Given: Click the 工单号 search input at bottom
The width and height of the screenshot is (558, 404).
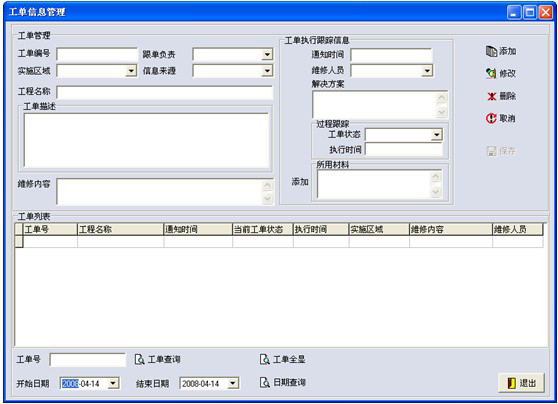Looking at the screenshot, I should click(x=88, y=360).
